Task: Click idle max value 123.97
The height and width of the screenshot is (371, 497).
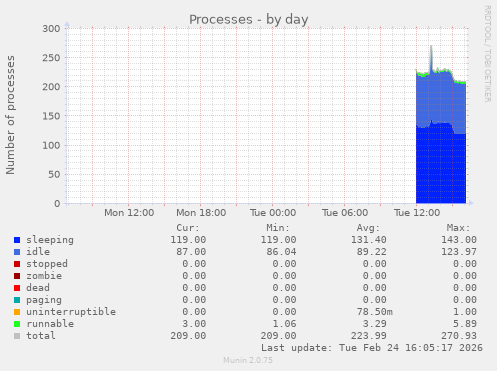Action: pos(459,252)
